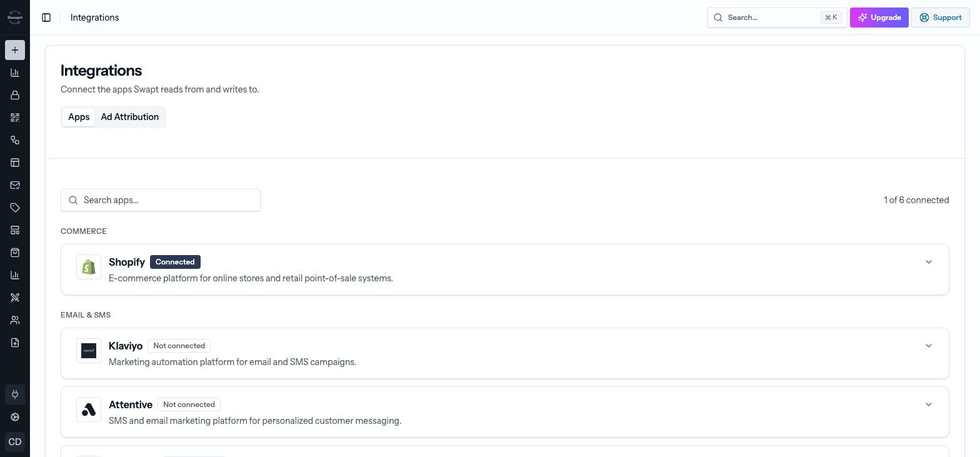Focus the top Search field

[777, 18]
